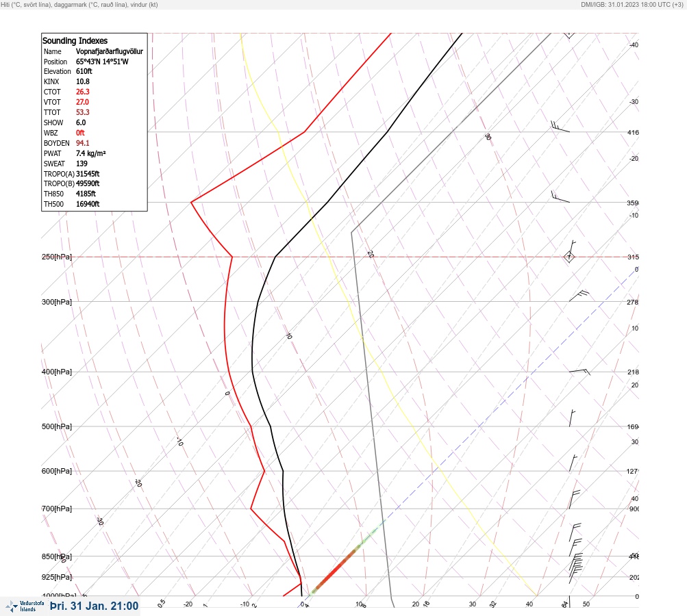Click the position value 65°43'N 14°51'W
This screenshot has width=687, height=616.
coord(102,62)
